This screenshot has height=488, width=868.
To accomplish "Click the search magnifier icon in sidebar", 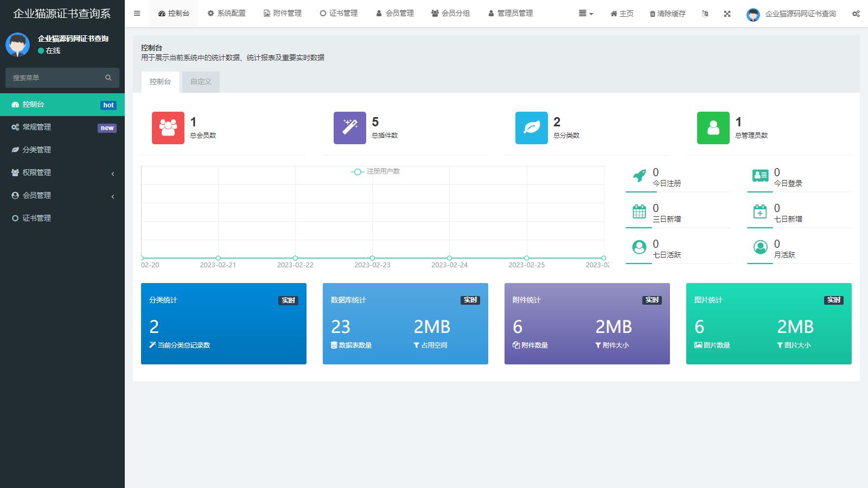I will pyautogui.click(x=108, y=78).
